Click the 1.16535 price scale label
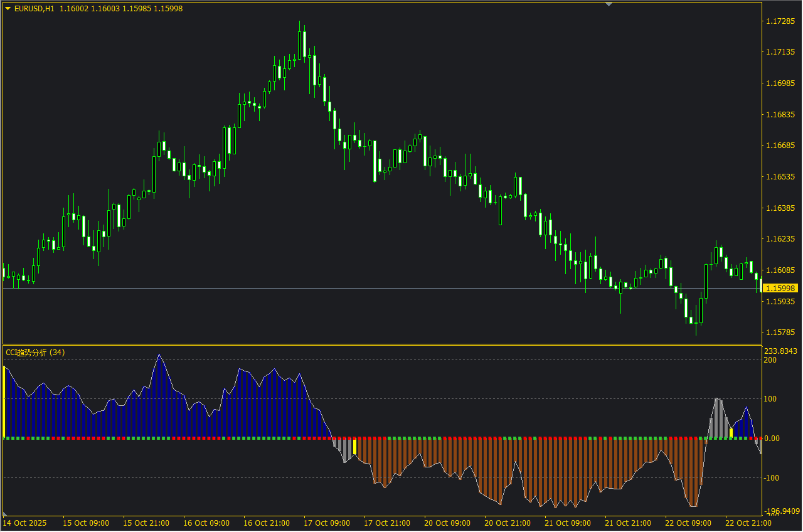The height and width of the screenshot is (532, 803). point(781,177)
